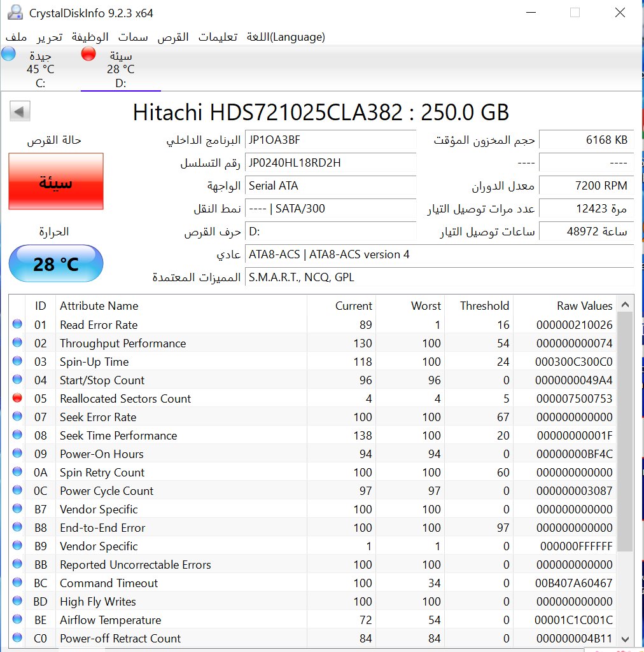Click the attribute list vertical scrollbar thumb
The image size is (644, 652).
625,432
